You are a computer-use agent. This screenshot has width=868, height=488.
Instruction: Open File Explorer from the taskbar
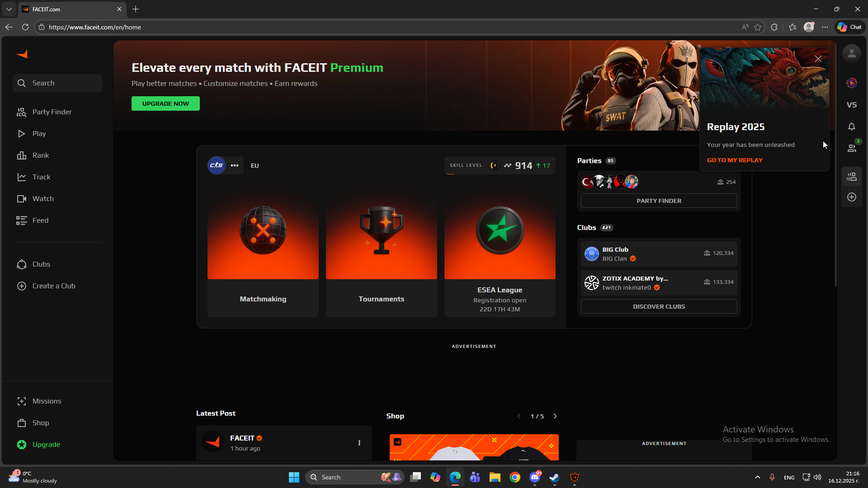(x=495, y=477)
